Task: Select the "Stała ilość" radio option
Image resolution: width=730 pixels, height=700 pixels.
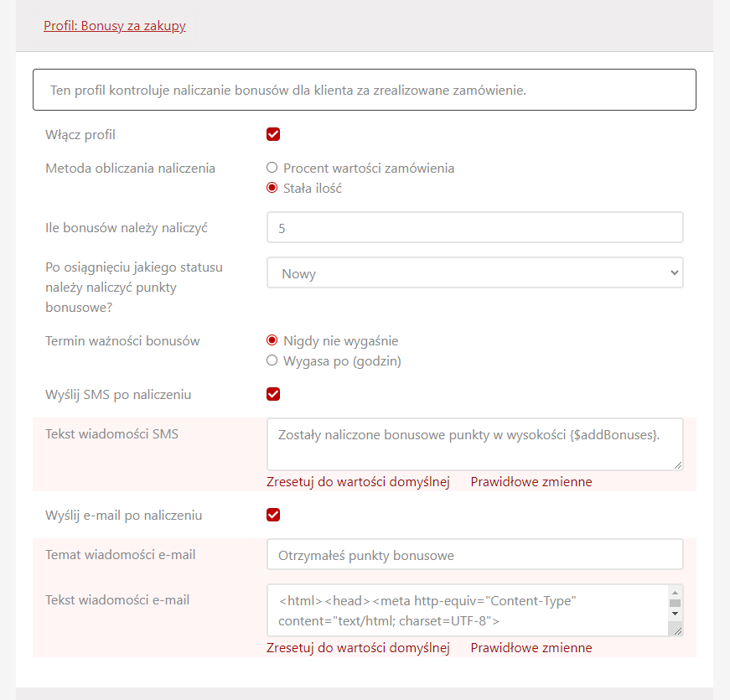Action: coord(272,188)
